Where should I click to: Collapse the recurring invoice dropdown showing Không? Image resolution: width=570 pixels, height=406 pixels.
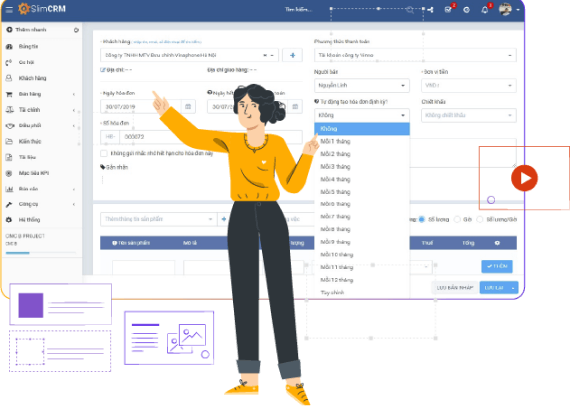click(x=362, y=115)
